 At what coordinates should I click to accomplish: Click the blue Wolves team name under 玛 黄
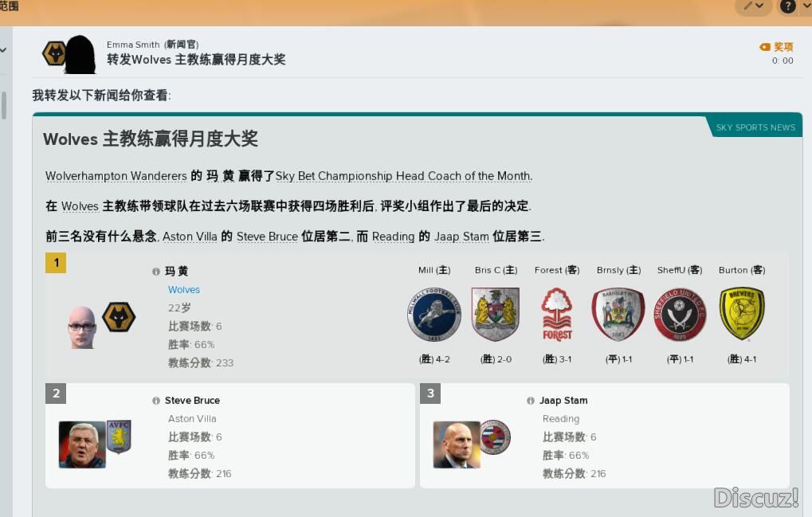pos(184,290)
